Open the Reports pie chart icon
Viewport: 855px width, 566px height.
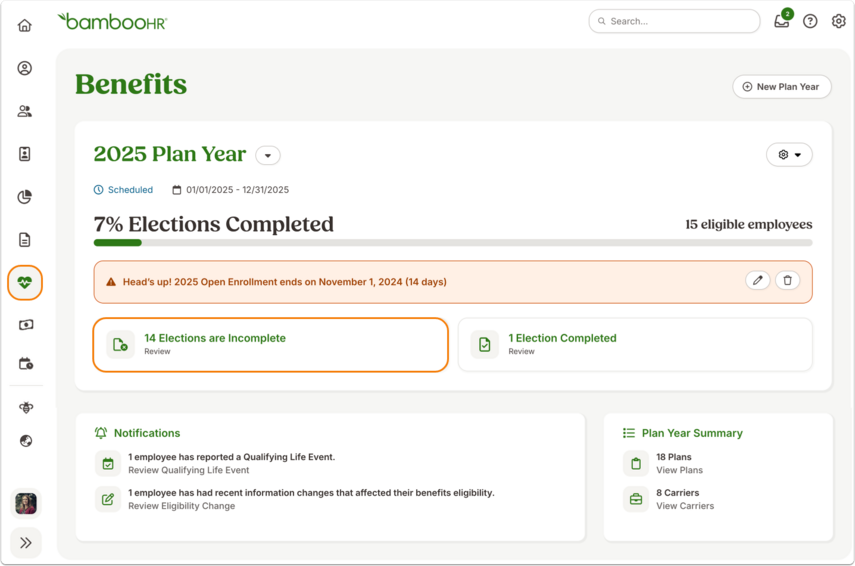pos(25,197)
